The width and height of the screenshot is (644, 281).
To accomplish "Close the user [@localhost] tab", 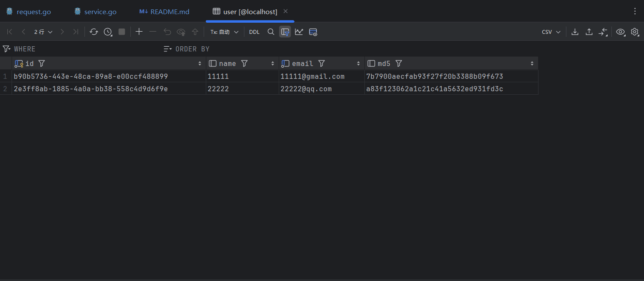I will click(x=286, y=11).
